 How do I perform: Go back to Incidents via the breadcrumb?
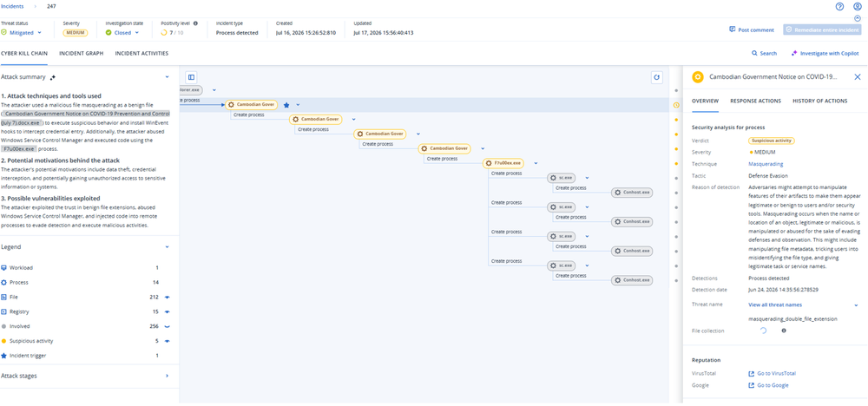tap(11, 7)
